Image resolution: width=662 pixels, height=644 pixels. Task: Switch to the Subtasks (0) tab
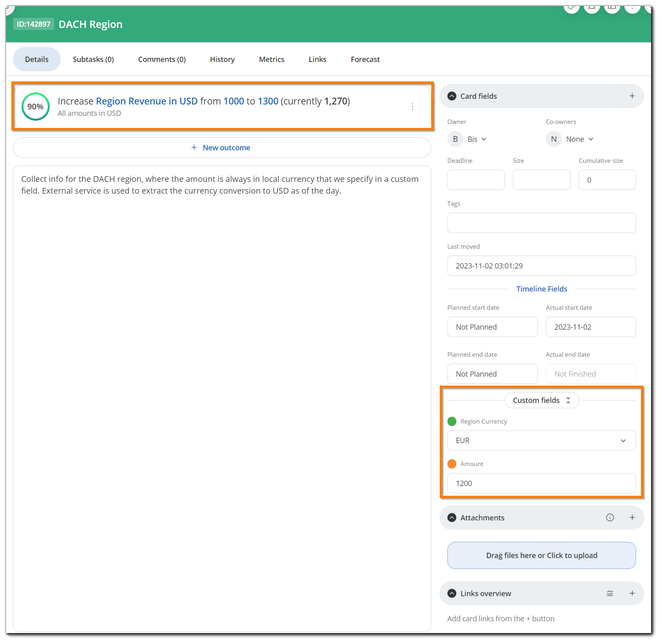pyautogui.click(x=93, y=60)
